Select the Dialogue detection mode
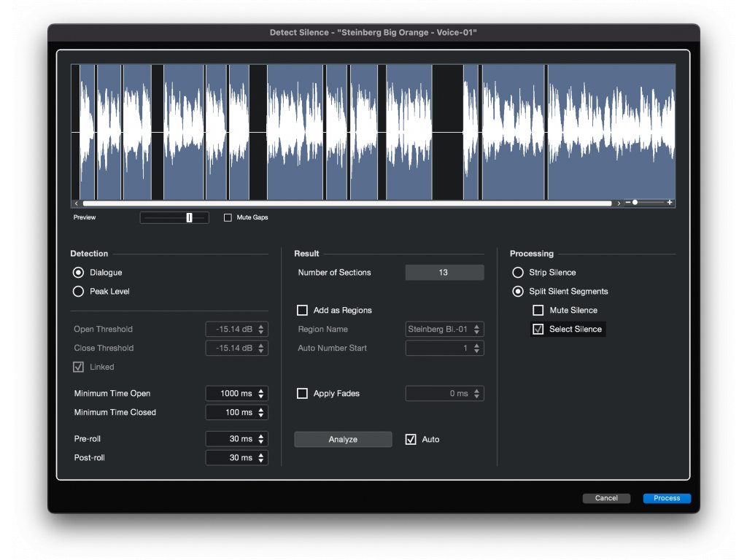The width and height of the screenshot is (747, 560). point(79,273)
